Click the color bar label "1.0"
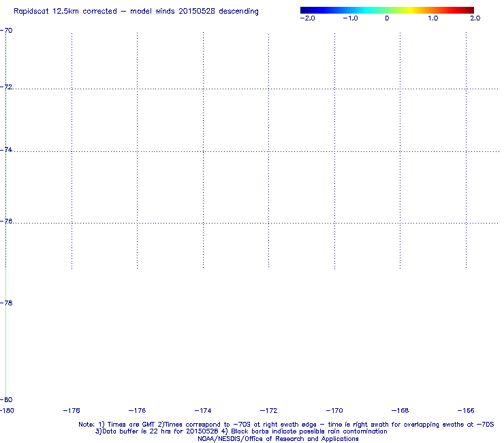 (x=433, y=18)
